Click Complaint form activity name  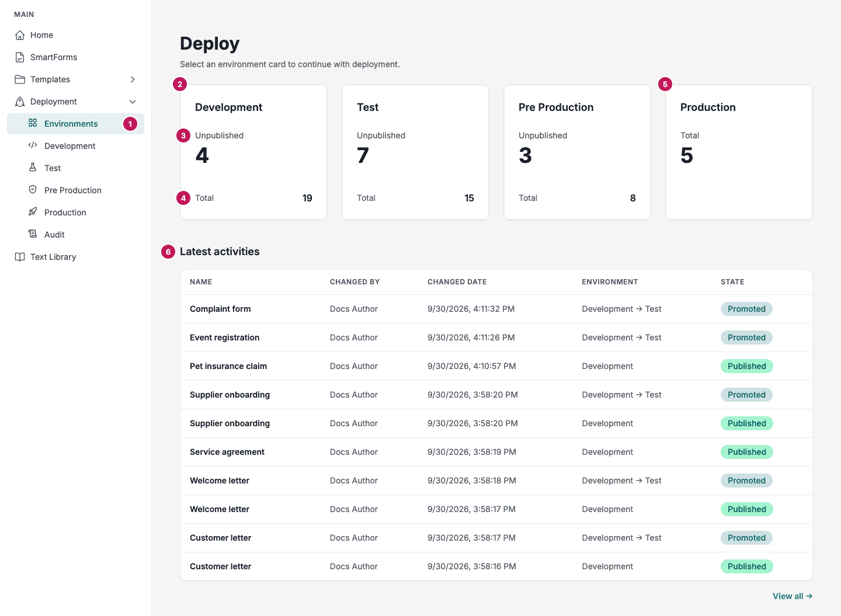tap(220, 309)
